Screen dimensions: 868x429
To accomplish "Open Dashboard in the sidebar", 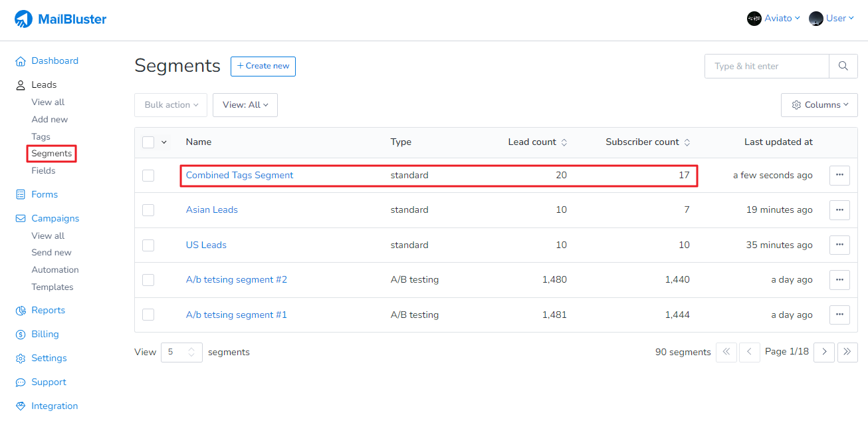I will tap(54, 61).
